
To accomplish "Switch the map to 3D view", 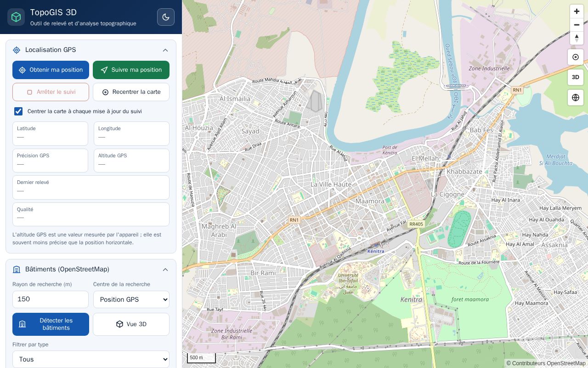I will coord(576,77).
